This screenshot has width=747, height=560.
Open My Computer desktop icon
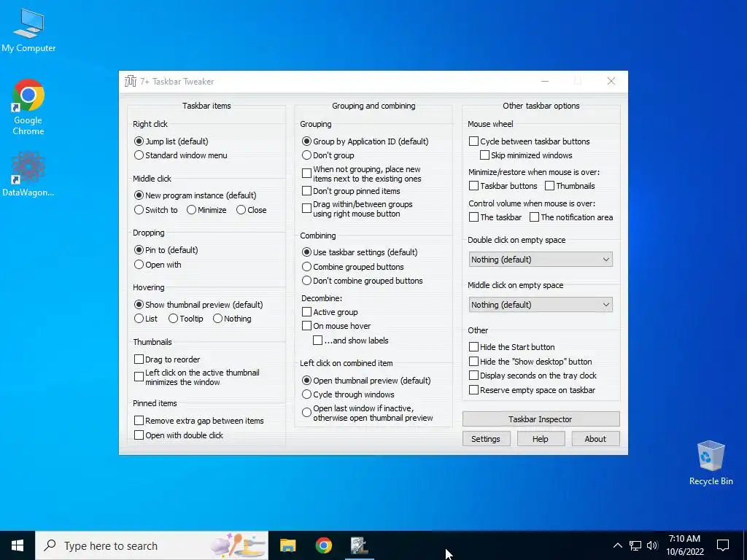click(x=28, y=30)
